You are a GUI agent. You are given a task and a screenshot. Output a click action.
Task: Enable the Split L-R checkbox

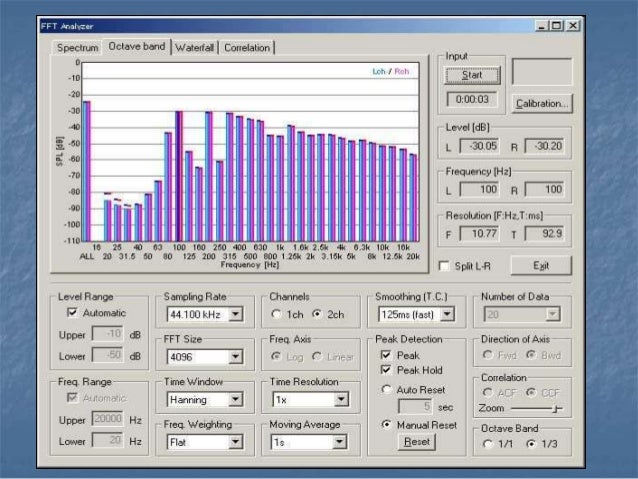coord(446,266)
